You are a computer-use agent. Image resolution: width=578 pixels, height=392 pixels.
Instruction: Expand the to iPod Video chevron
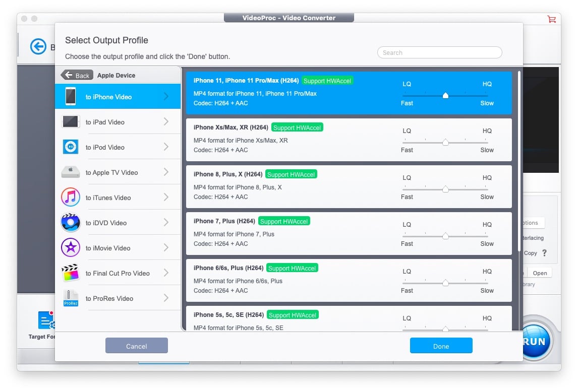click(166, 147)
